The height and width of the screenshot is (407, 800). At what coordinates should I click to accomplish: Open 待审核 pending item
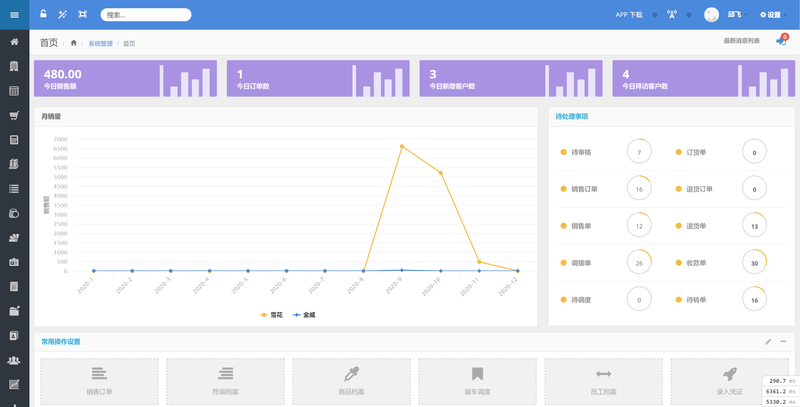pyautogui.click(x=581, y=152)
